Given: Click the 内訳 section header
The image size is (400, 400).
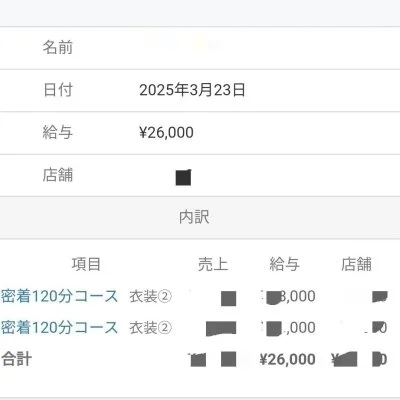Looking at the screenshot, I should (x=194, y=217).
